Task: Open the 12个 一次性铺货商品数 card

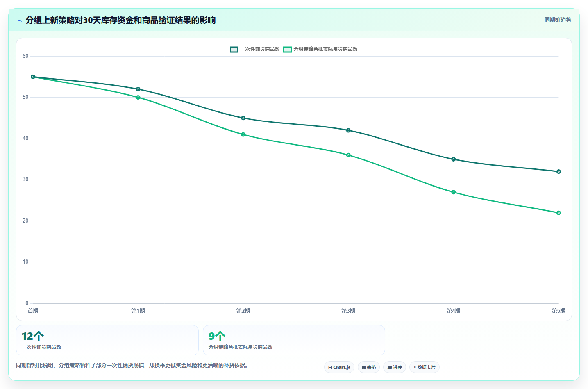Action: click(x=107, y=340)
